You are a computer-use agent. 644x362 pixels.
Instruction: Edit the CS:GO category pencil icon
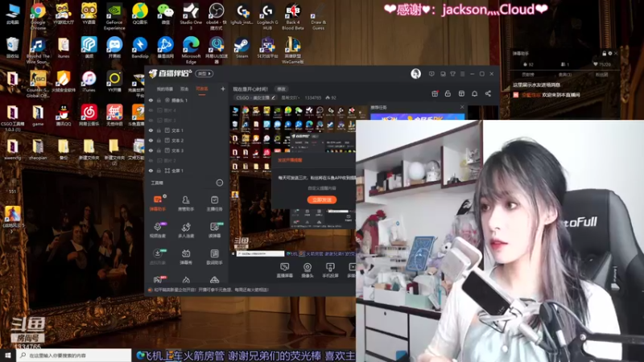273,97
